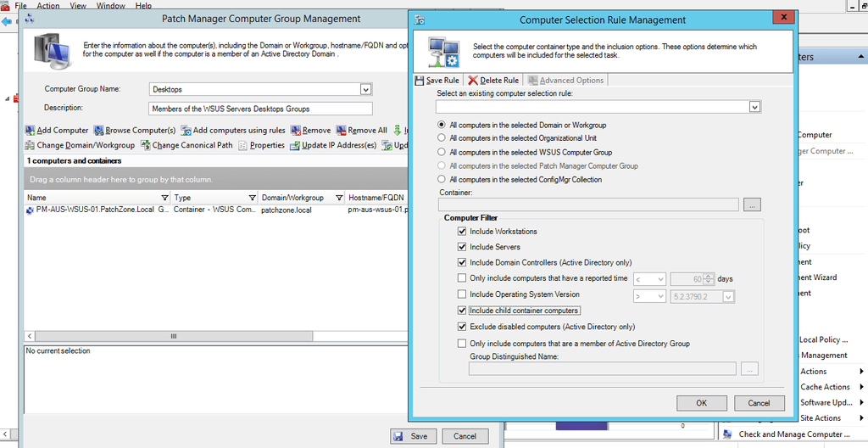The image size is (868, 448).
Task: Click Container browse ellipsis button
Action: coord(753,204)
